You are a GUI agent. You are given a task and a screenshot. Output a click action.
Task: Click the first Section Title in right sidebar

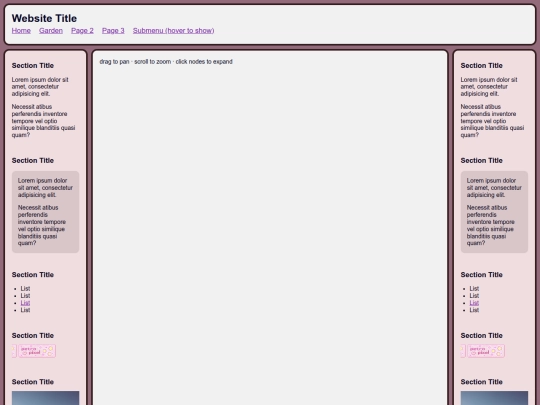click(x=481, y=65)
